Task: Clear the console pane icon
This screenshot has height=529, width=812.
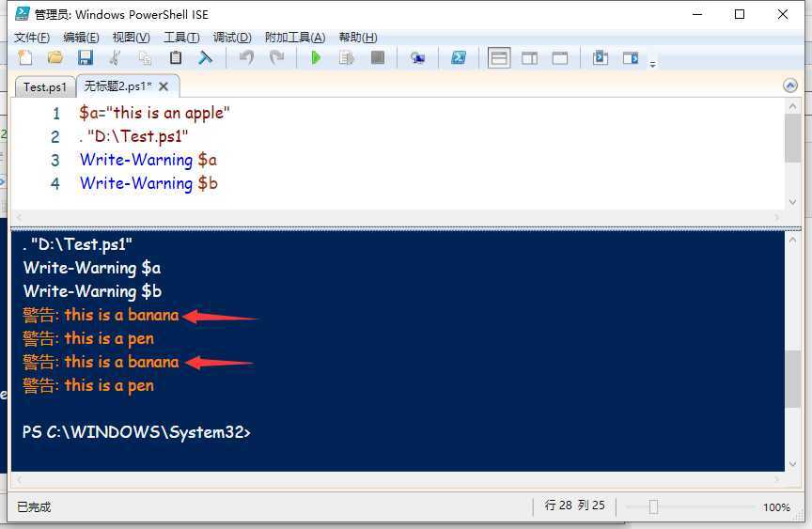Action: (206, 58)
